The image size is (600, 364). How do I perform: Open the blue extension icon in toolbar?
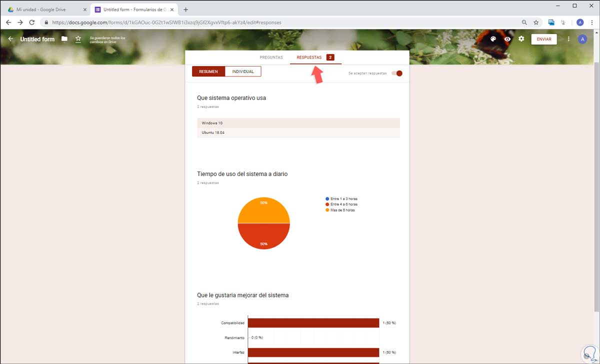[x=551, y=22]
